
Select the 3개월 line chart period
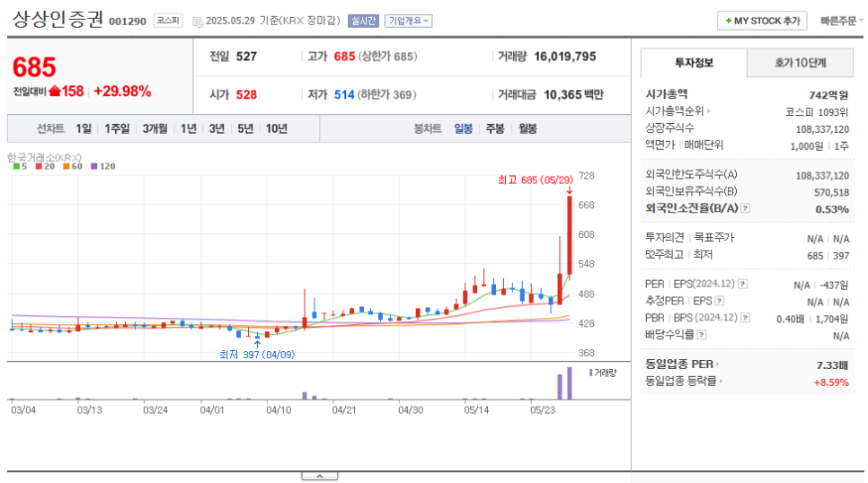tap(155, 129)
